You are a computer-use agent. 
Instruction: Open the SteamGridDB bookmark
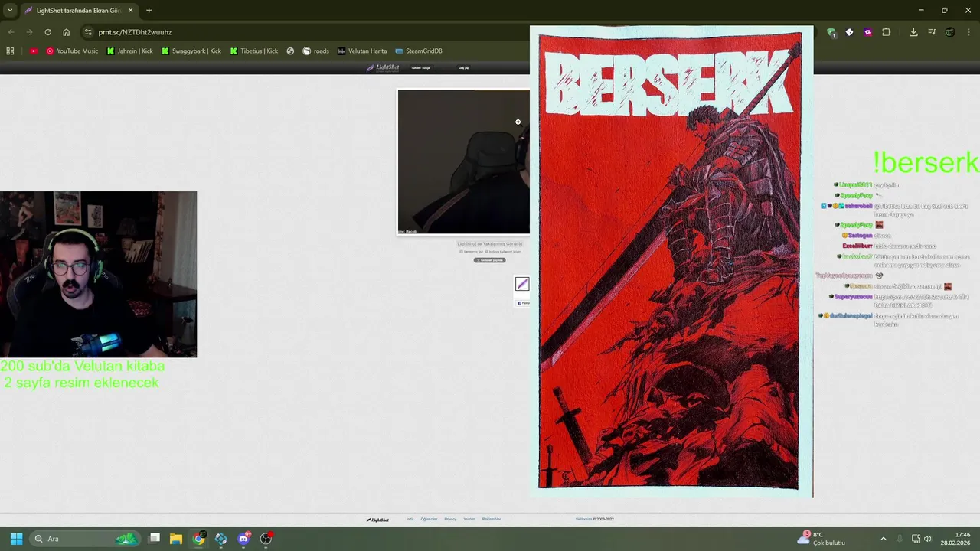click(419, 51)
